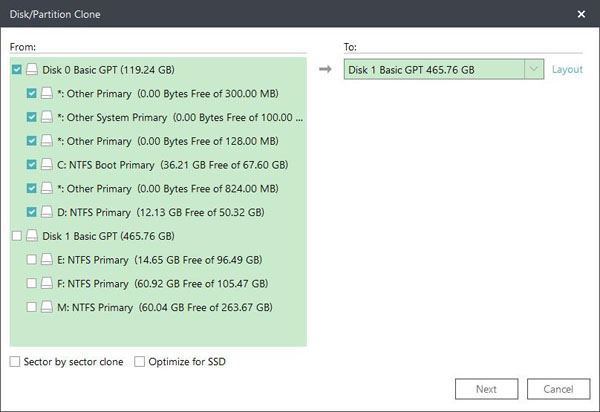Click the M: NTFS partition drive icon
Viewport: 600px width, 412px height.
48,308
